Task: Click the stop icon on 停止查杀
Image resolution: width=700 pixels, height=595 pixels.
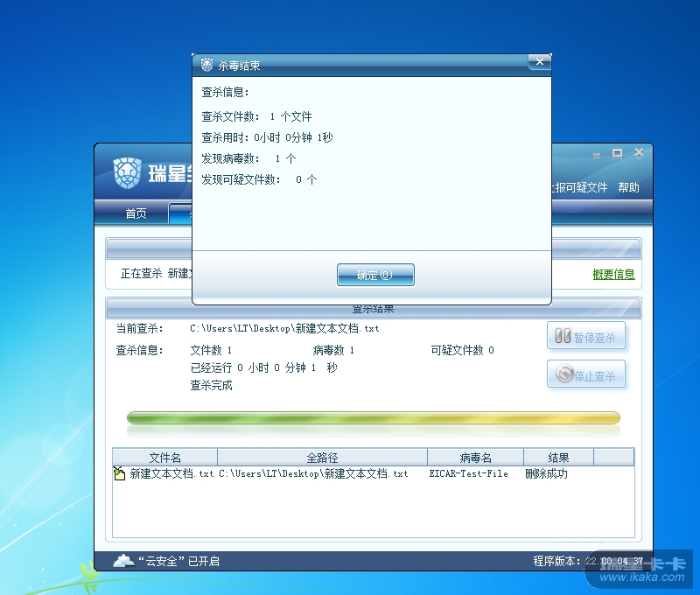Action: [564, 374]
